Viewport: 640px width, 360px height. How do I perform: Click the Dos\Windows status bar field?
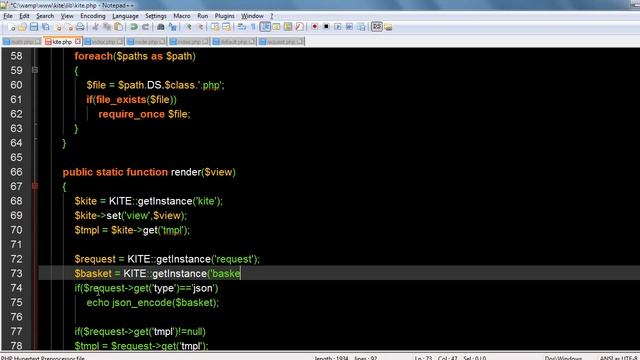tap(563, 358)
